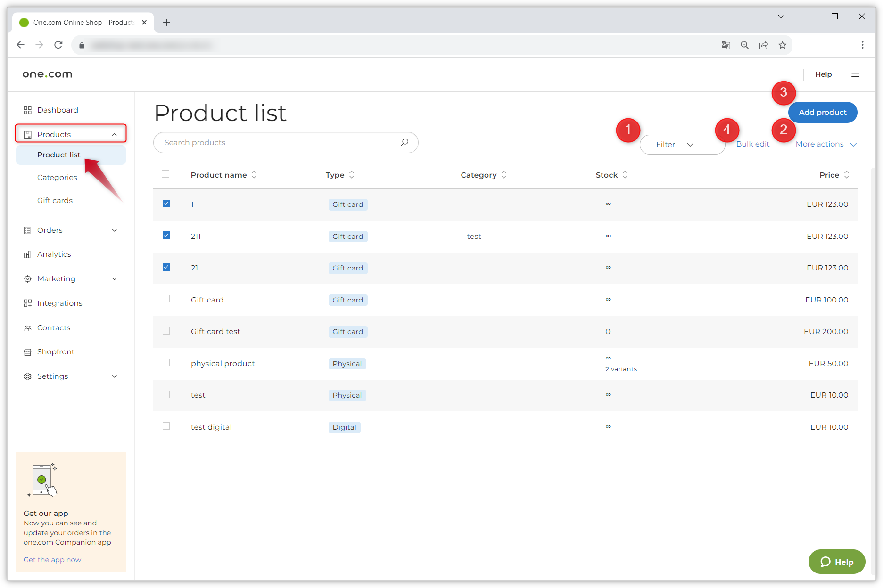
Task: Click the Add product button
Action: click(822, 112)
